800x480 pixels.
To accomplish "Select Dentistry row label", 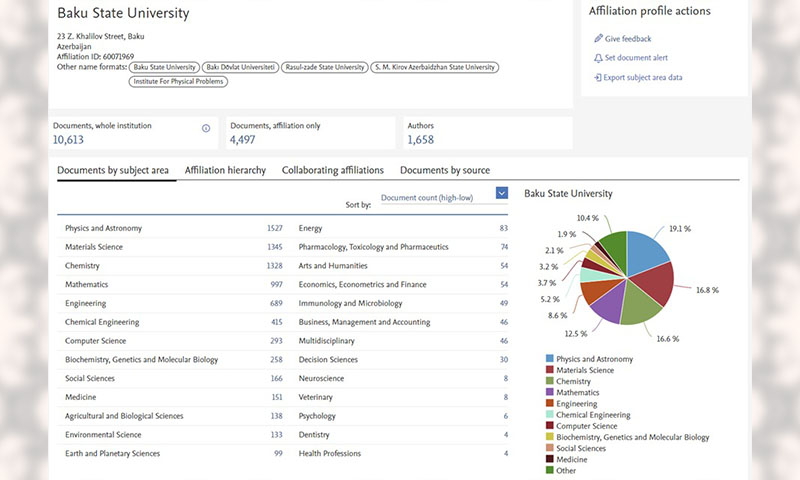I will coord(314,435).
